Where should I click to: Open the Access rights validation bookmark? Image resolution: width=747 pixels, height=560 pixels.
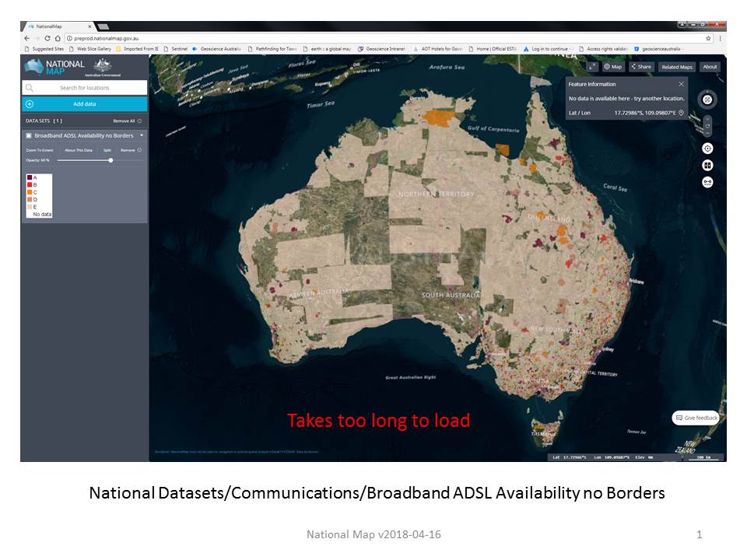[x=603, y=48]
